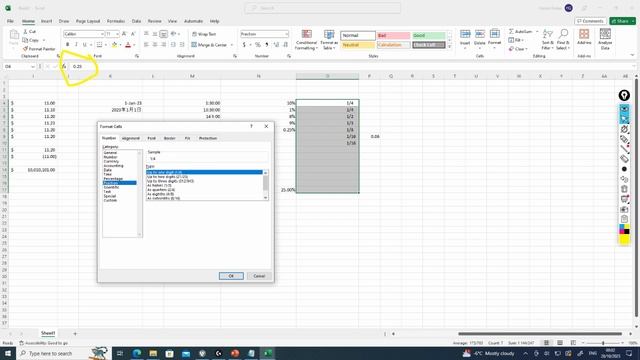Open the font size dropdown
640x360 pixels.
[117, 34]
